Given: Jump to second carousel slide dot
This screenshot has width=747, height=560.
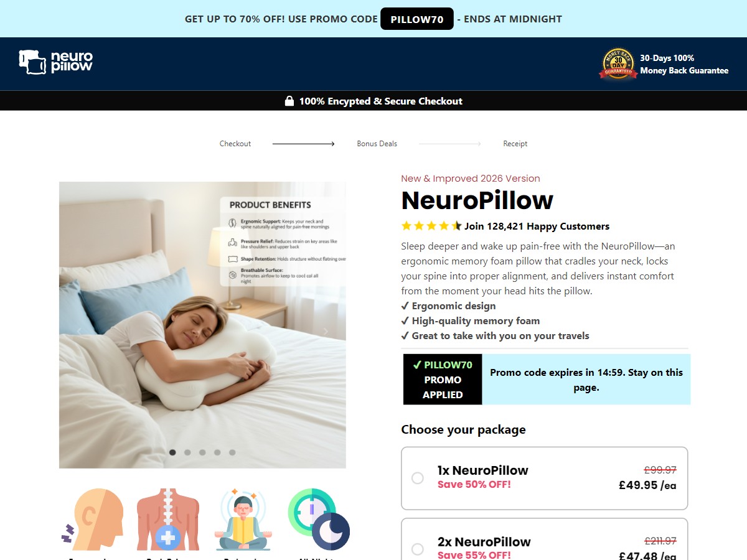Looking at the screenshot, I should pos(187,452).
